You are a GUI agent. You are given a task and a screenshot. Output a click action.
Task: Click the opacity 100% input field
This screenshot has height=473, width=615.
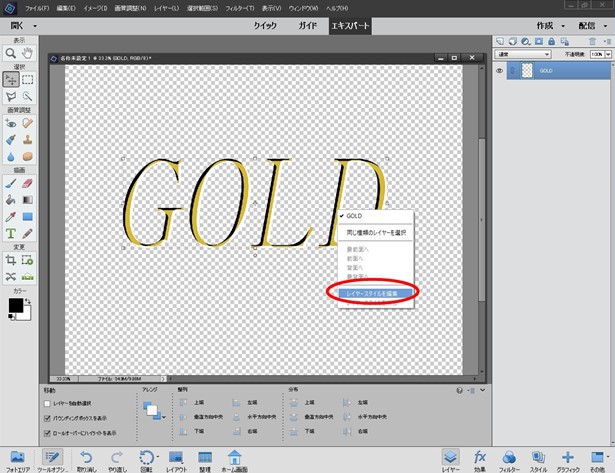[x=597, y=55]
